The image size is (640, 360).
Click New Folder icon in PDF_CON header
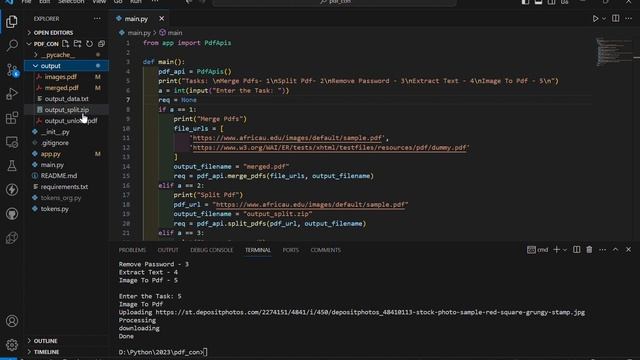click(77, 44)
